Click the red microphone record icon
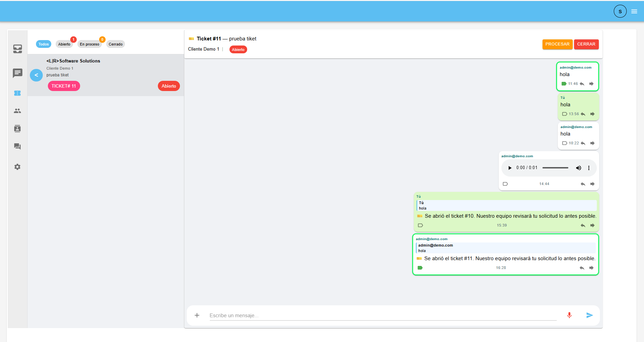Viewport: 644px width, 342px height. (569, 315)
